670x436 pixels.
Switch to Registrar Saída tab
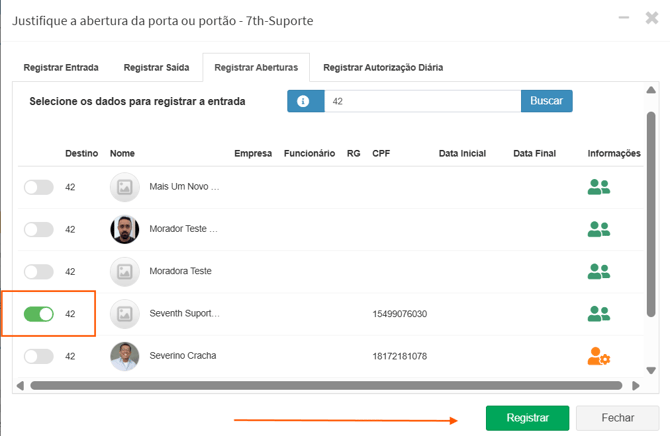pyautogui.click(x=157, y=67)
